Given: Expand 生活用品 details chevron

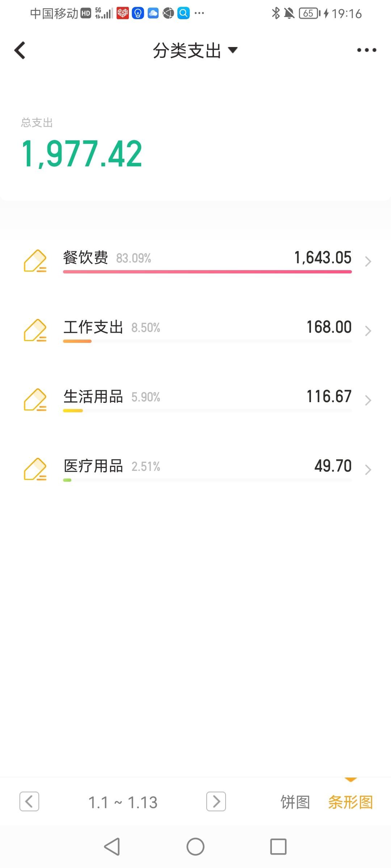Looking at the screenshot, I should (368, 400).
